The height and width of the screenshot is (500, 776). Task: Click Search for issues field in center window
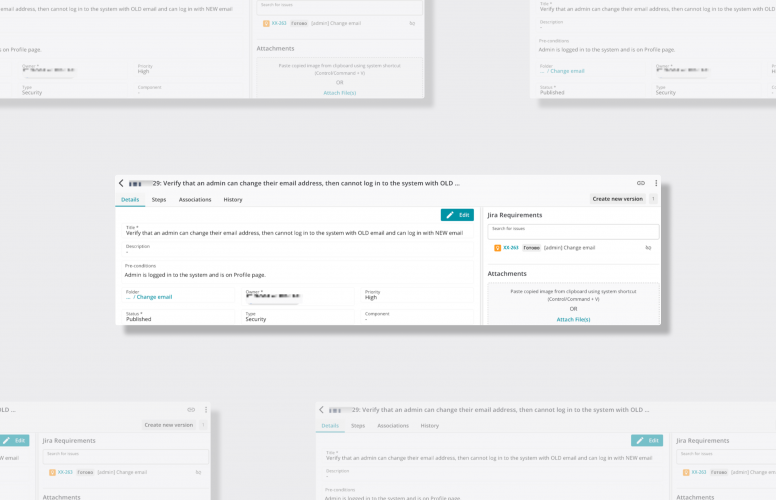coord(573,231)
